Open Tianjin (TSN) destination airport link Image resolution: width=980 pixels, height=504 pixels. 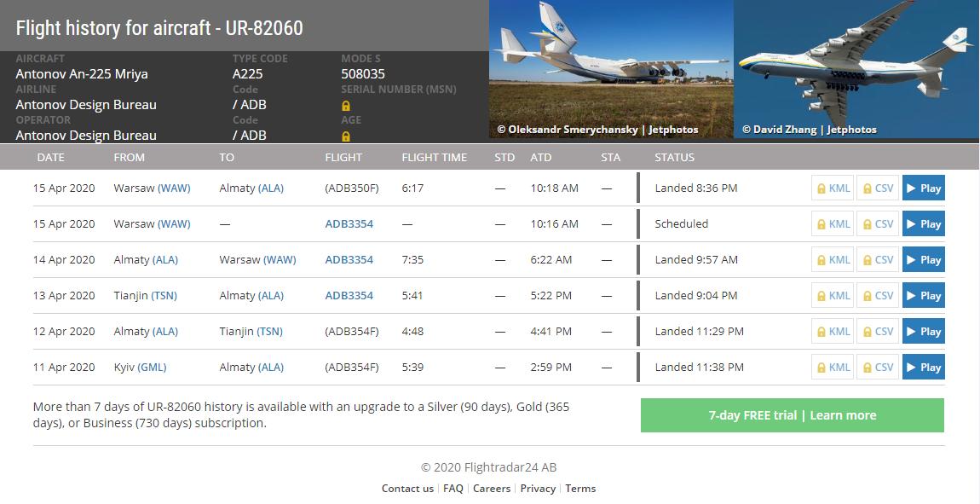click(x=269, y=332)
